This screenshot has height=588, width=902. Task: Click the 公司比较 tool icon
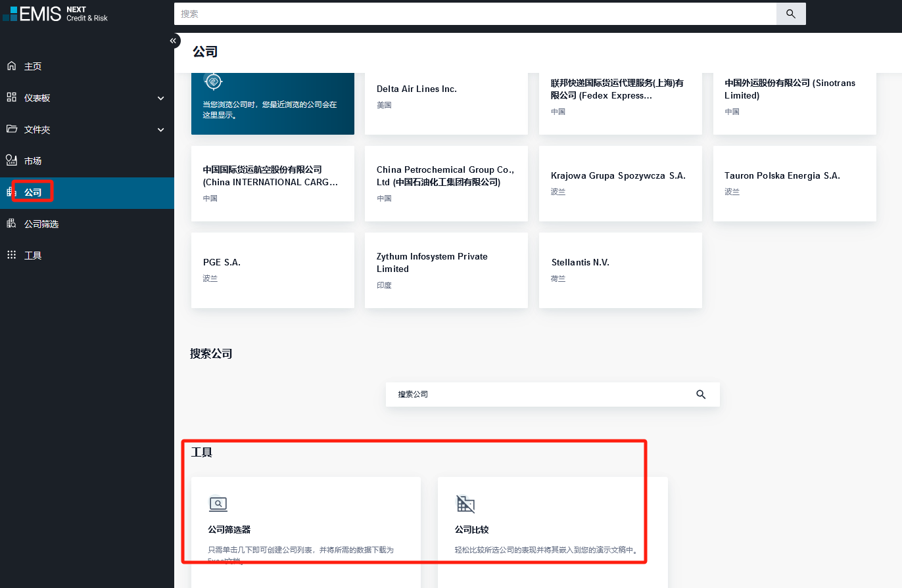tap(465, 505)
